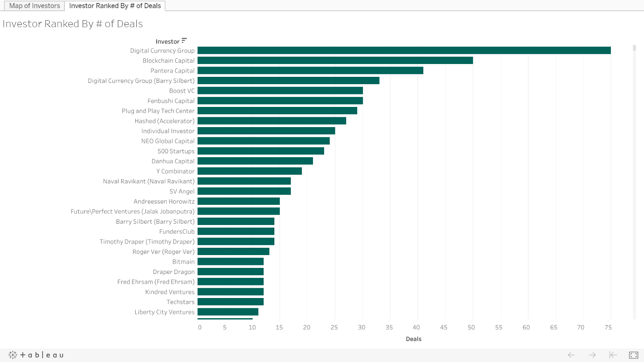The width and height of the screenshot is (644, 362).
Task: Click SV Angel label
Action: (182, 191)
